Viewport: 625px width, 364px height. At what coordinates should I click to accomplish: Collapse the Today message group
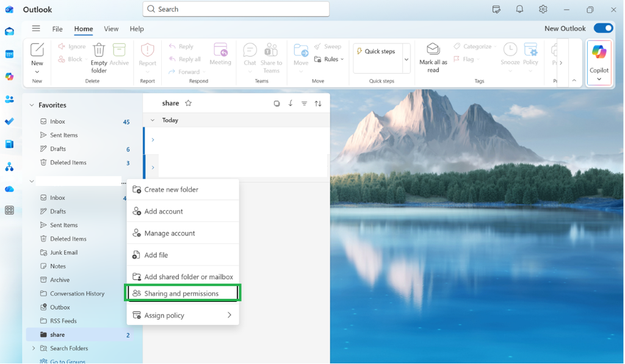[x=152, y=120]
